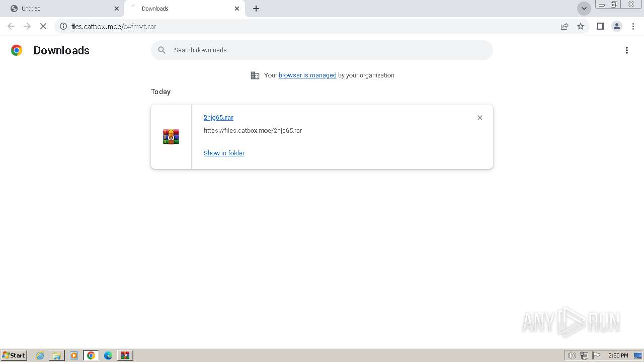Share this page icon
The height and width of the screenshot is (362, 644).
click(565, 26)
